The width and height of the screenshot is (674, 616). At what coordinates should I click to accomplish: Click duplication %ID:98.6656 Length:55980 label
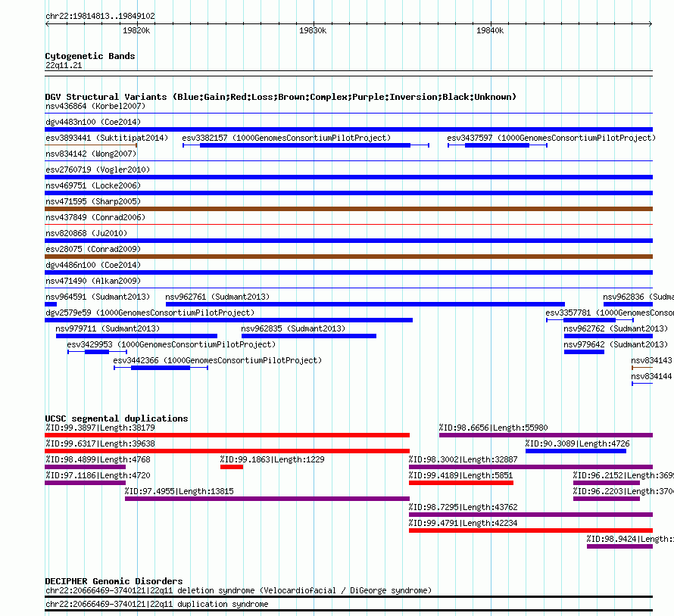click(493, 428)
